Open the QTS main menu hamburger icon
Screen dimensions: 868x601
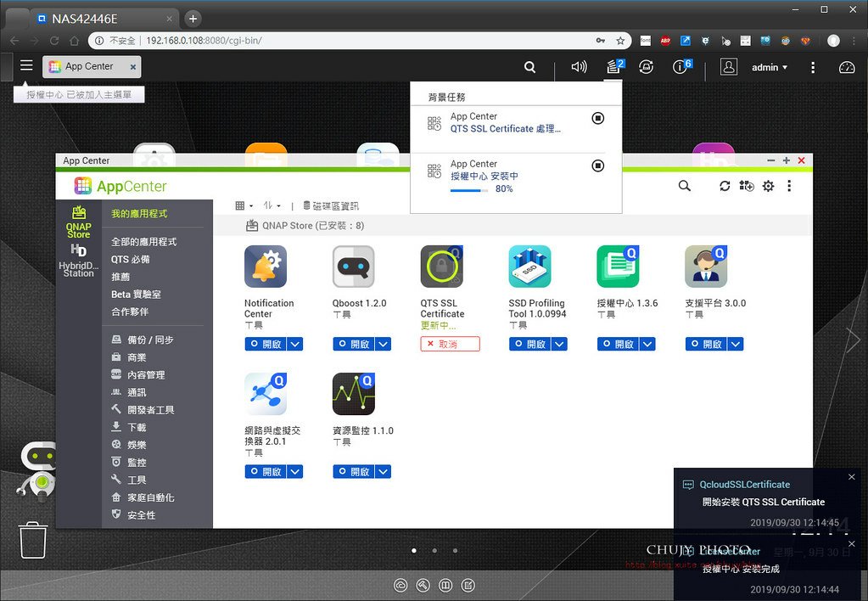pyautogui.click(x=26, y=65)
